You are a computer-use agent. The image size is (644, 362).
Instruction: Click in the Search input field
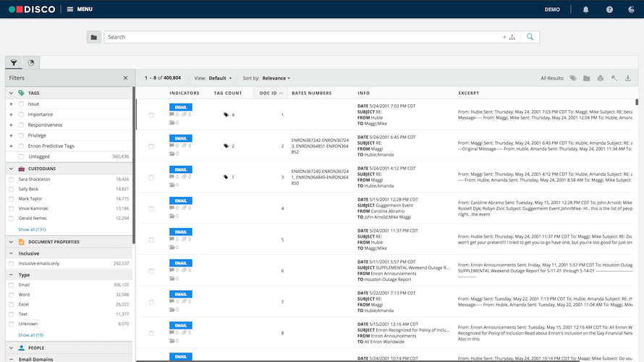click(304, 37)
